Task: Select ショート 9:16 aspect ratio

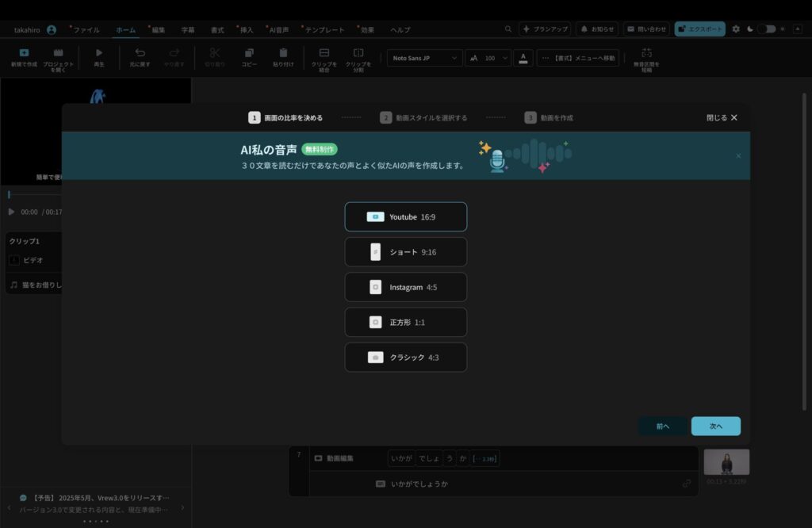Action: point(405,252)
